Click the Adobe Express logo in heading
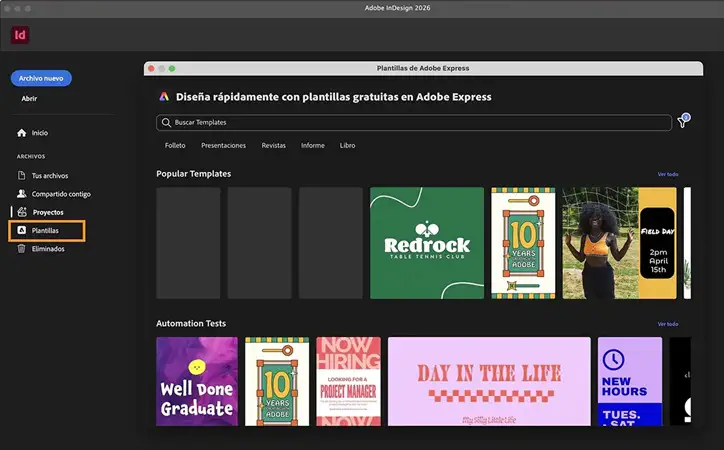724x450 pixels. (164, 97)
